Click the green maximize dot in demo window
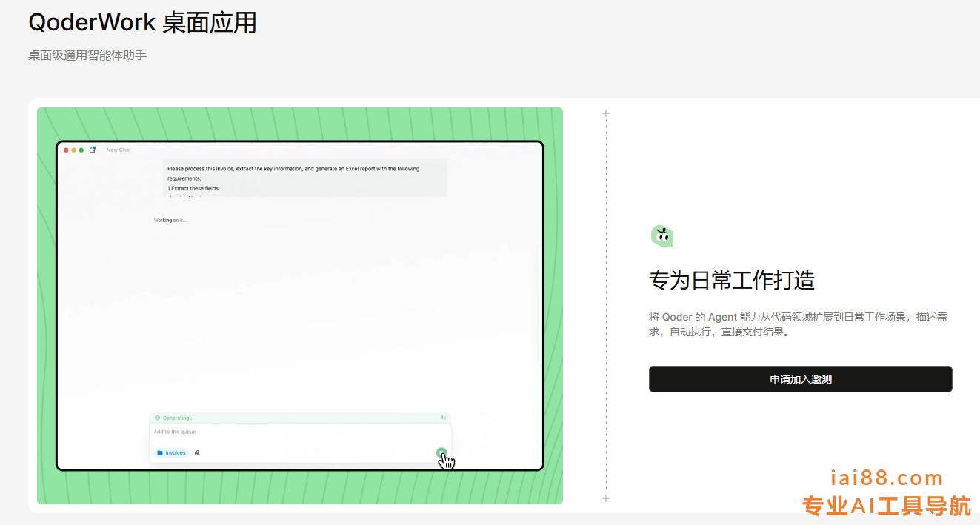Viewport: 980px width, 525px height. click(x=81, y=150)
